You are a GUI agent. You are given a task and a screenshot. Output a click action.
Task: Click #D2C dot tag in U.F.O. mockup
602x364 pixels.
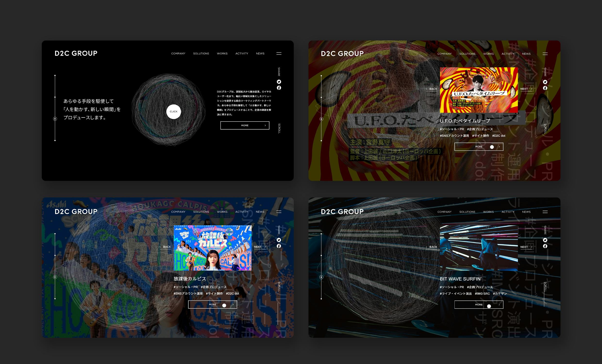pos(499,136)
